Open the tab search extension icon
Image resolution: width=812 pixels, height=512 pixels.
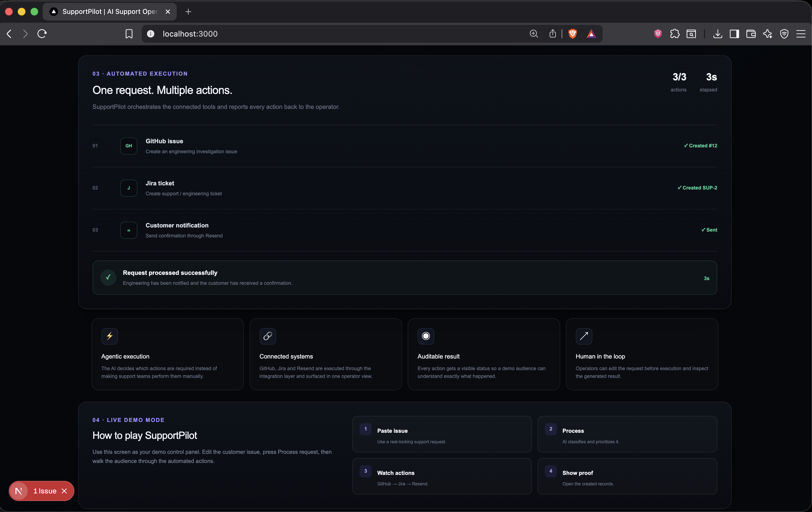(691, 34)
